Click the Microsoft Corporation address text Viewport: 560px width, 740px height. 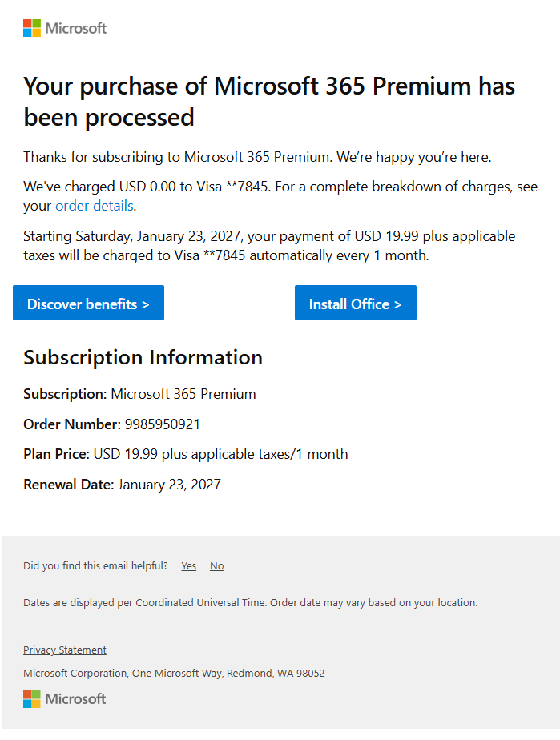click(174, 674)
